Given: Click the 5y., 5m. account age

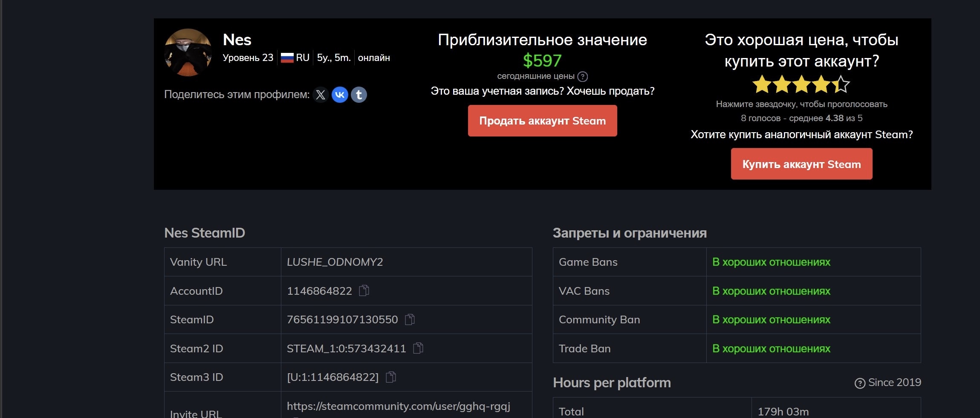Looking at the screenshot, I should click(334, 58).
